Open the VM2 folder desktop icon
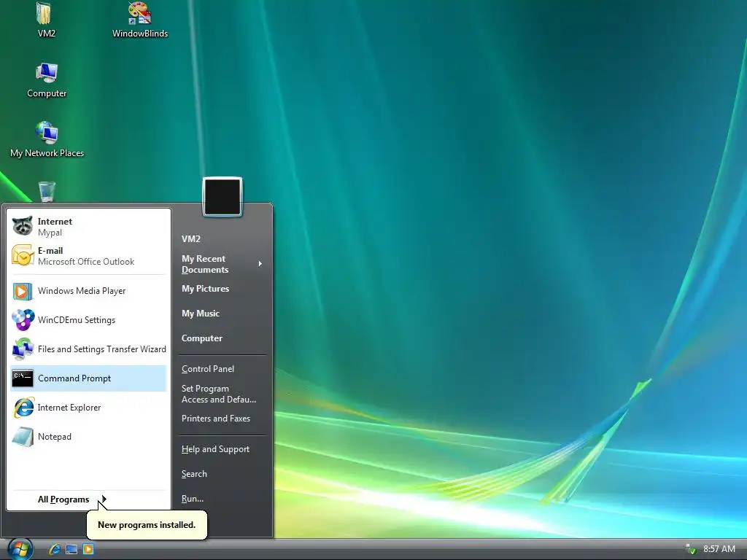This screenshot has height=560, width=747. tap(46, 19)
